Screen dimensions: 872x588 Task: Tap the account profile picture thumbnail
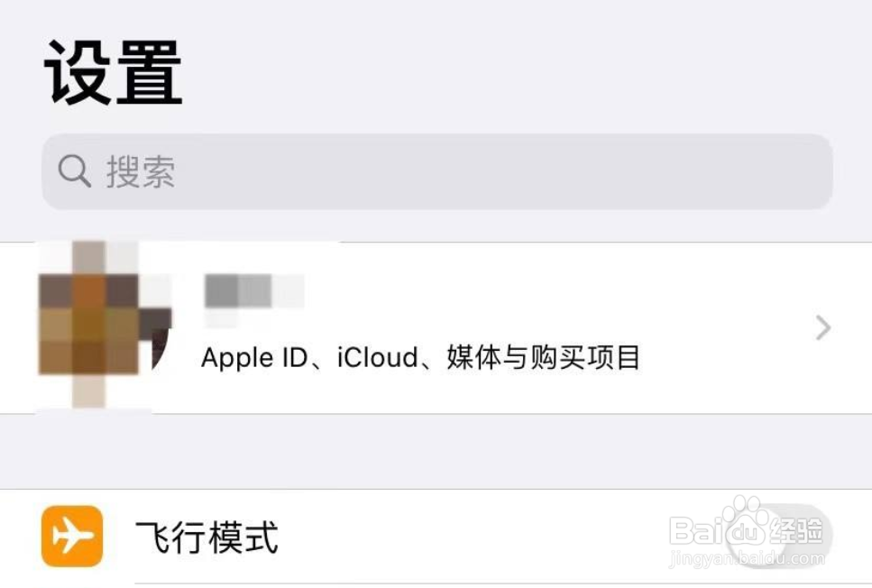click(105, 326)
